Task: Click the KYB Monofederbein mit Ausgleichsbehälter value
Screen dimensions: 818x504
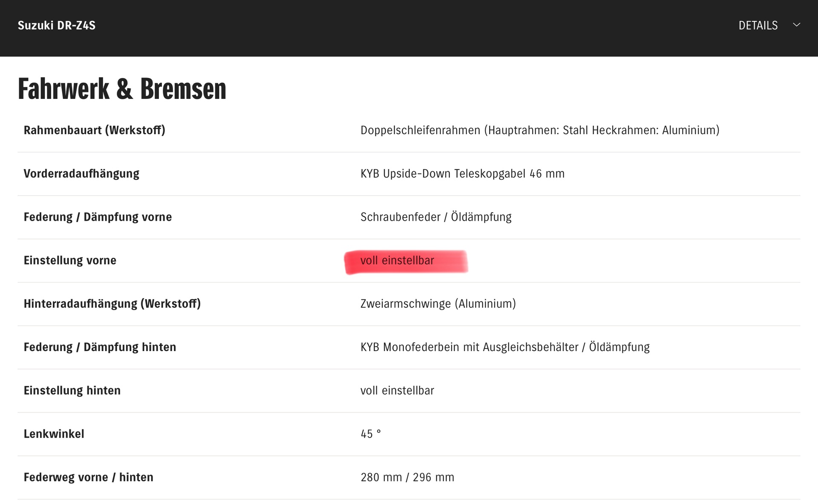Action: [x=505, y=347]
